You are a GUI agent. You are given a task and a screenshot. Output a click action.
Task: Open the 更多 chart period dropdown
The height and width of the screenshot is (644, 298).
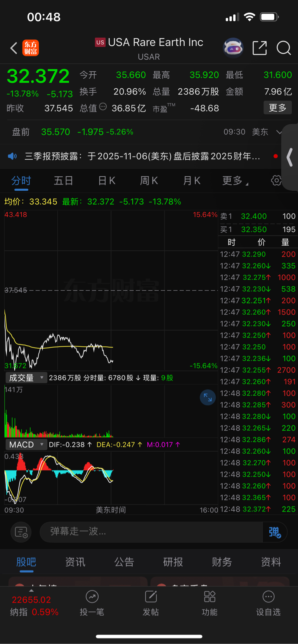pos(235,181)
